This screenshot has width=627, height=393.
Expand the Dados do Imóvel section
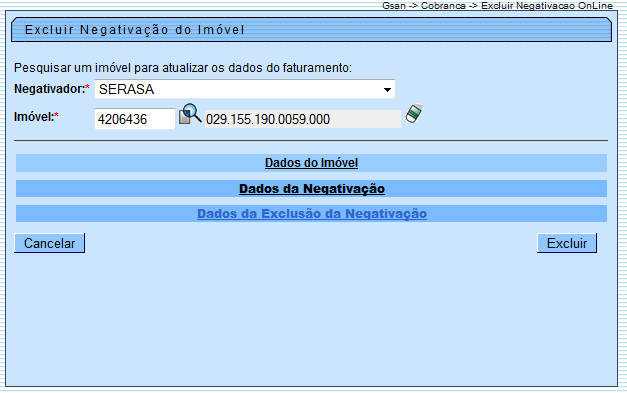pos(312,163)
